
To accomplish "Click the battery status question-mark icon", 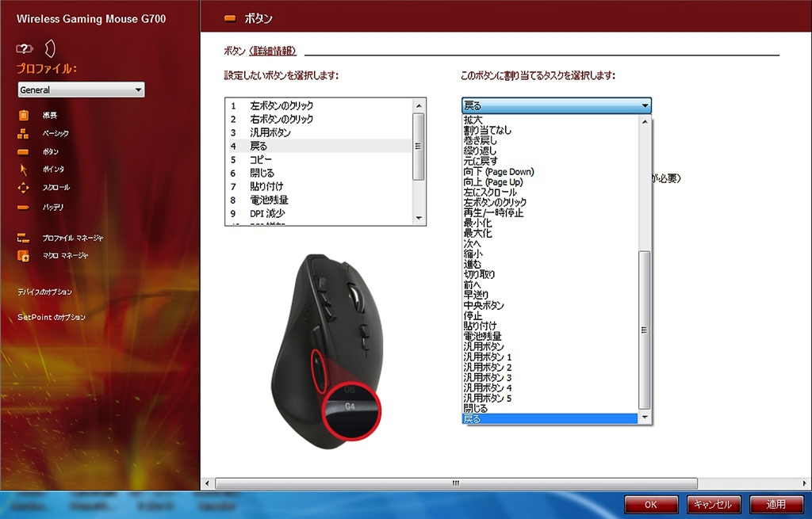I will tap(25, 48).
